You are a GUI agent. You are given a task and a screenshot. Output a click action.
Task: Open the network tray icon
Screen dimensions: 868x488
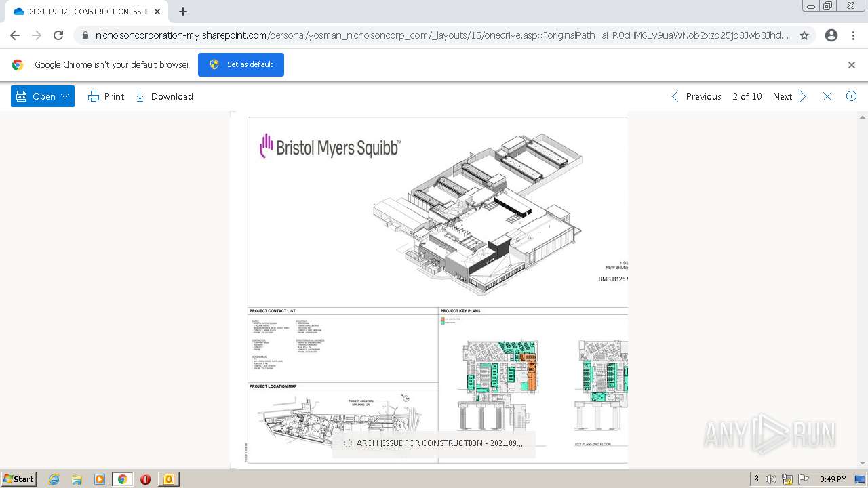click(787, 479)
